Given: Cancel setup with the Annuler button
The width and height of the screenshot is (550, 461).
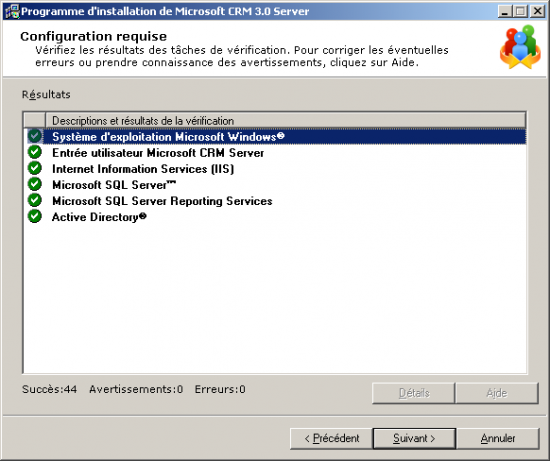Looking at the screenshot, I should (x=497, y=438).
